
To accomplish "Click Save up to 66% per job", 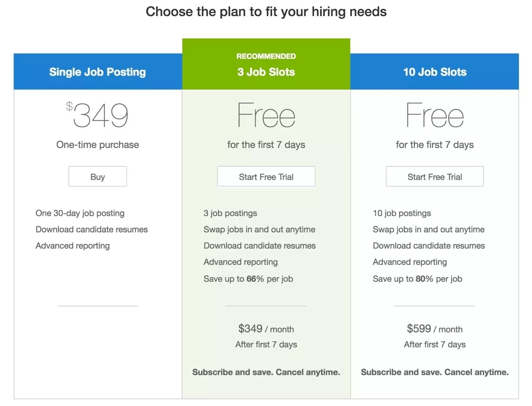I will [248, 279].
